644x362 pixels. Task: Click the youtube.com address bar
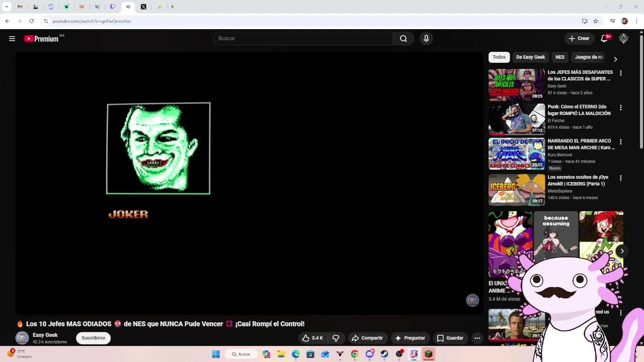(312, 21)
